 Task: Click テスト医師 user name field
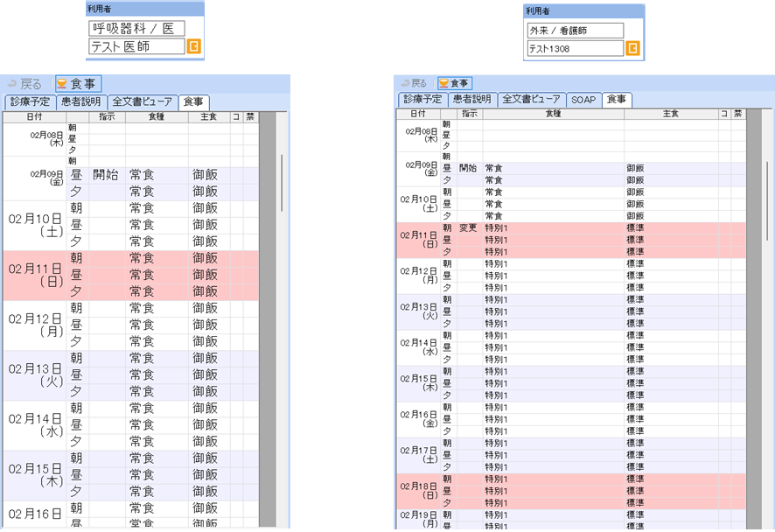pos(136,46)
